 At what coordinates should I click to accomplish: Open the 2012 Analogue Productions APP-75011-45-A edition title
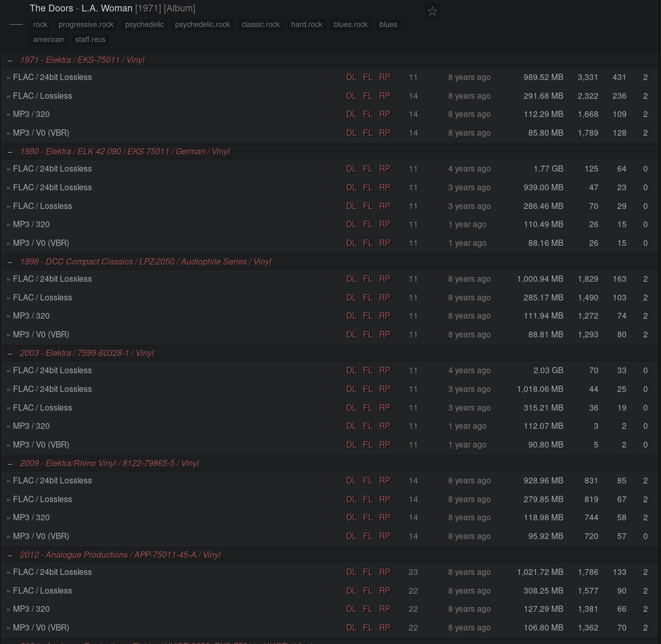point(120,555)
